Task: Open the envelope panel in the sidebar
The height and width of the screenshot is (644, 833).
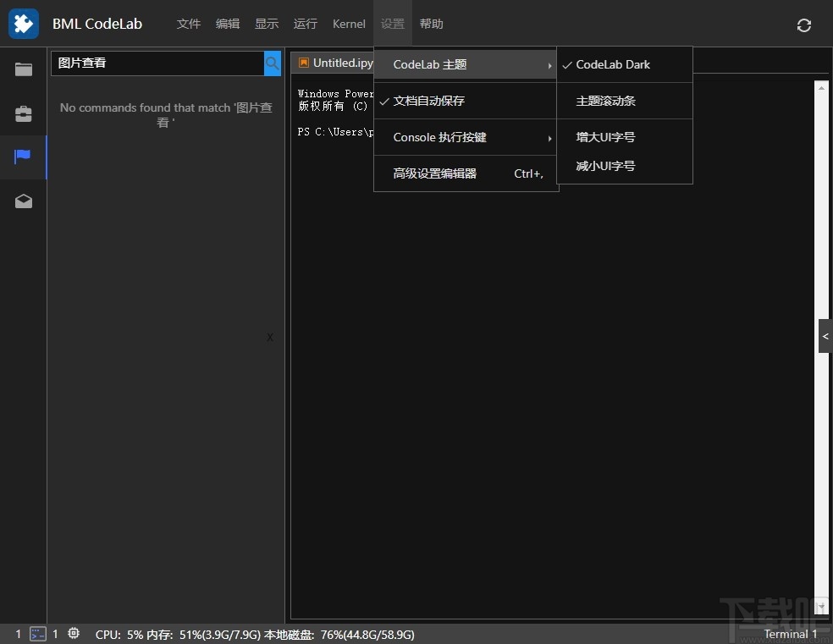Action: [x=23, y=201]
